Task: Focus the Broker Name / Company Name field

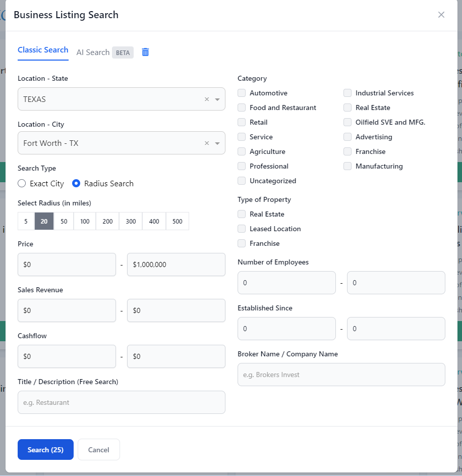Action: (x=341, y=375)
